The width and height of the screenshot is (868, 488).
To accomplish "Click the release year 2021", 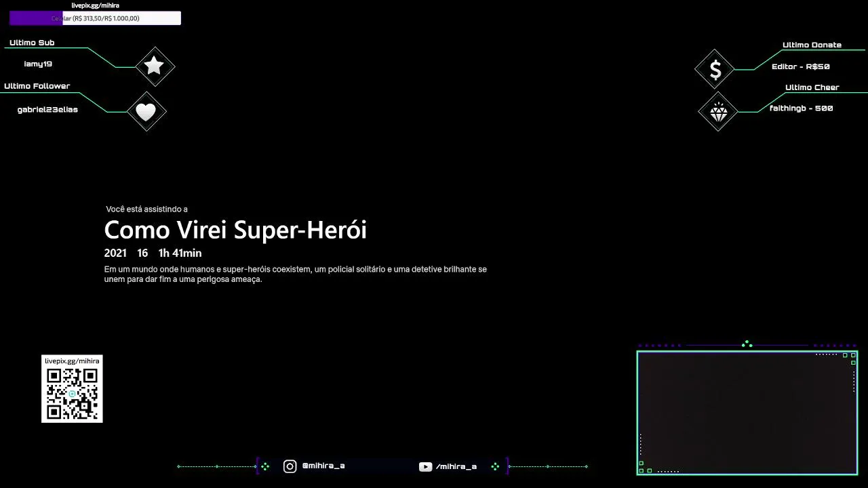I will point(115,253).
